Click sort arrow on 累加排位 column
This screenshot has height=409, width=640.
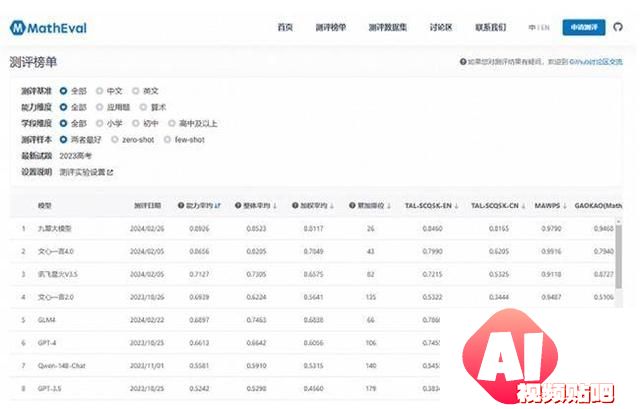[x=389, y=206]
